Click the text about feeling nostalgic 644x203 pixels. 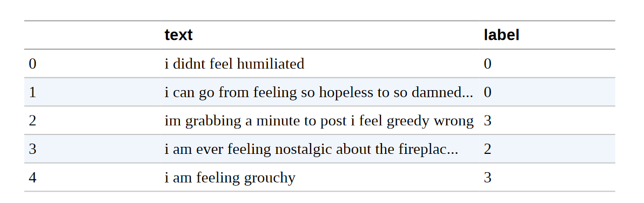pos(311,149)
